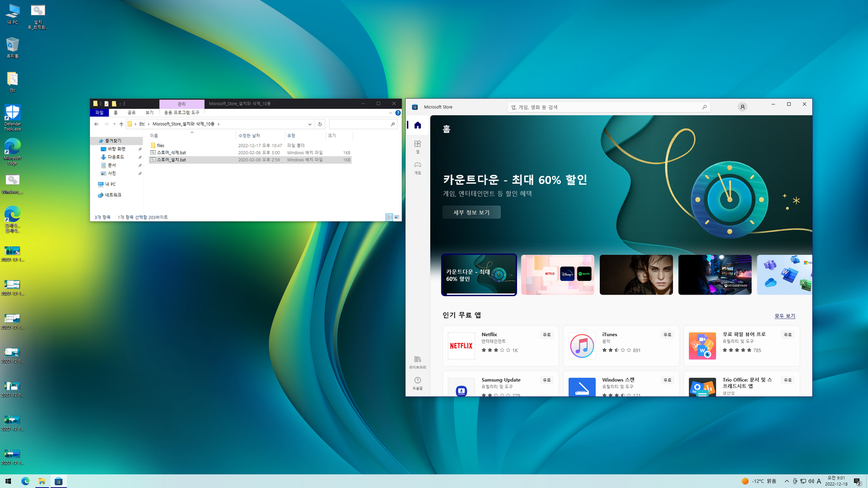Viewport: 868px width, 488px height.
Task: Open the recent locations dropdown arrow in Explorer
Action: click(x=114, y=124)
